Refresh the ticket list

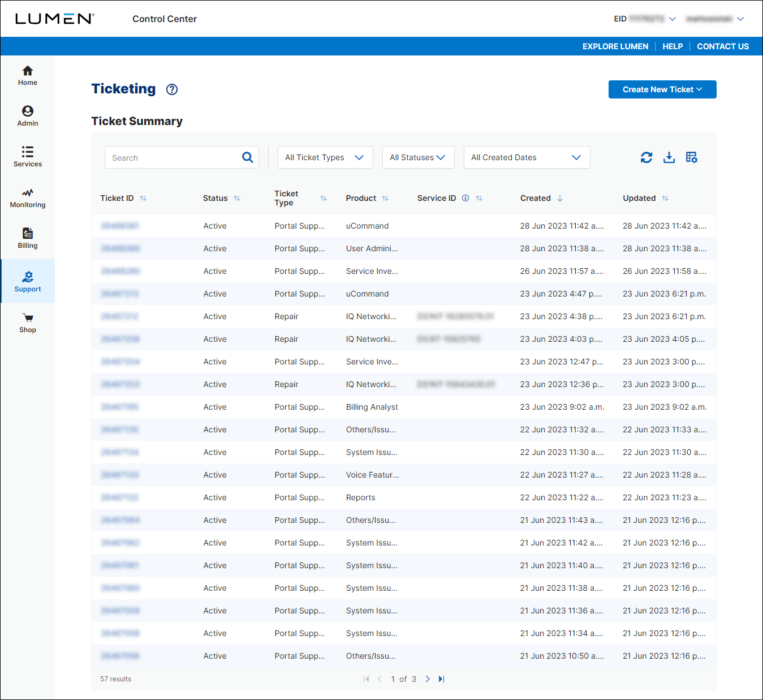click(646, 157)
